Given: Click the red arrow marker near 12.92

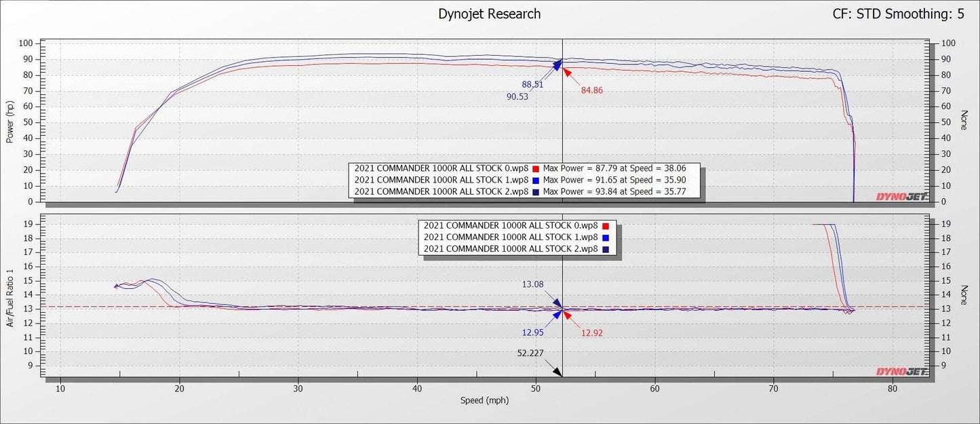Looking at the screenshot, I should pyautogui.click(x=568, y=317).
